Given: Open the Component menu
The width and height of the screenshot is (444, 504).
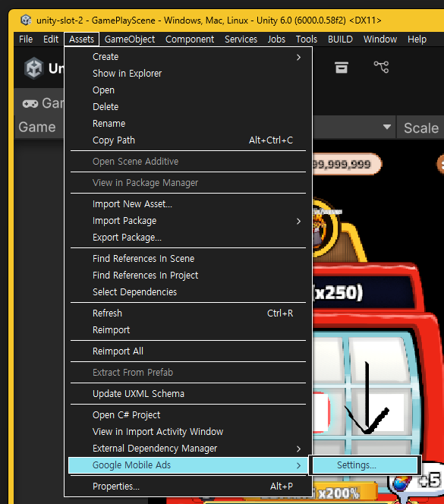Looking at the screenshot, I should click(x=190, y=39).
